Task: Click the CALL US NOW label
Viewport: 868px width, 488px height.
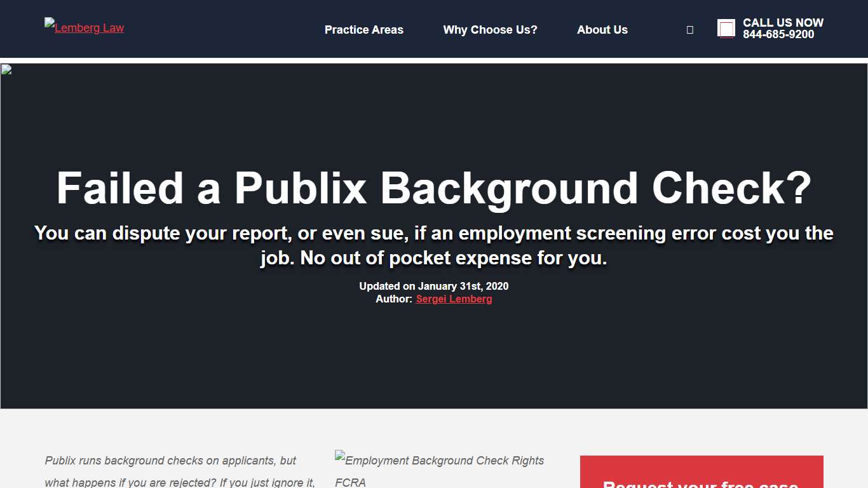Action: 783,23
